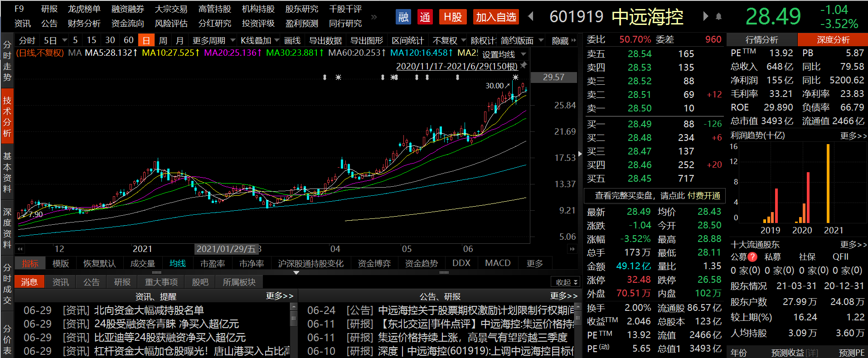Open 基本资料 sidebar tab

coord(7,172)
